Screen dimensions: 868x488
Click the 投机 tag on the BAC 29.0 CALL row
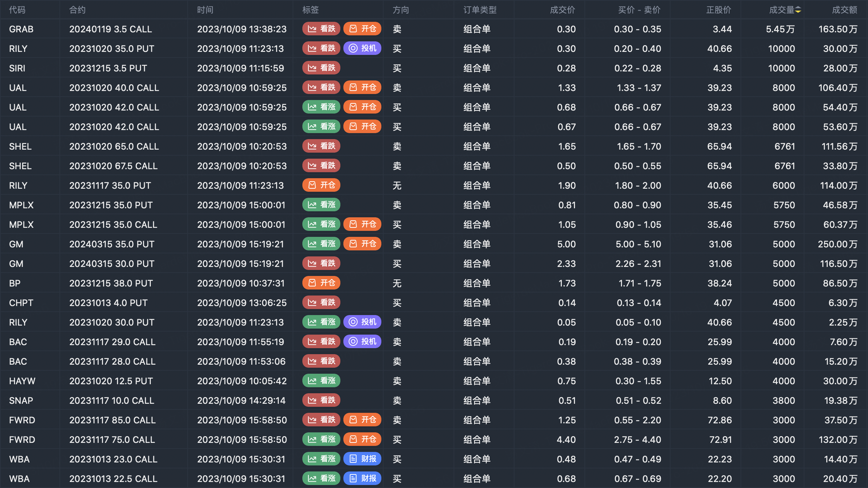tap(362, 342)
